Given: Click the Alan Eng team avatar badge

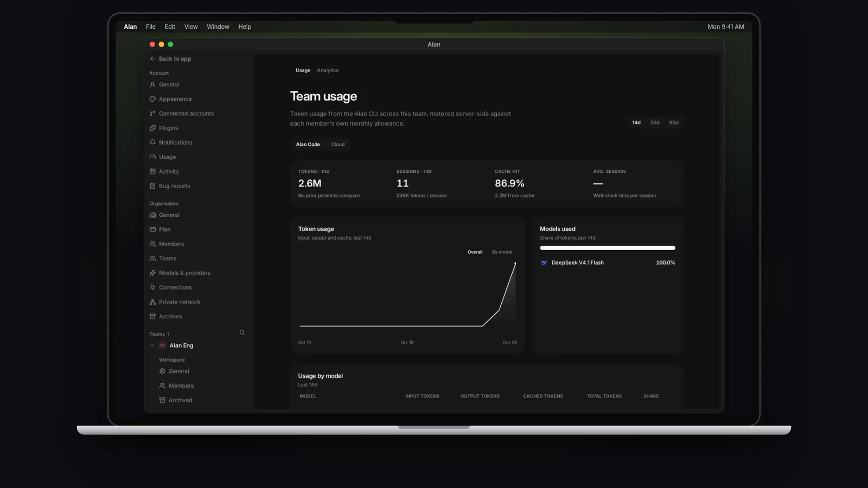Looking at the screenshot, I should tap(162, 345).
